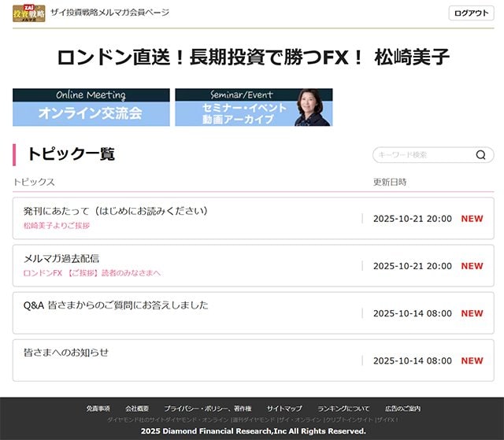Open topic 発刊にあたって（はじめにお読みください）

[116, 211]
